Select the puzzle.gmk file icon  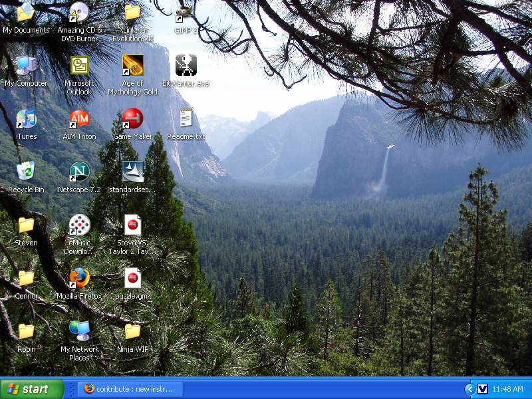(132, 278)
